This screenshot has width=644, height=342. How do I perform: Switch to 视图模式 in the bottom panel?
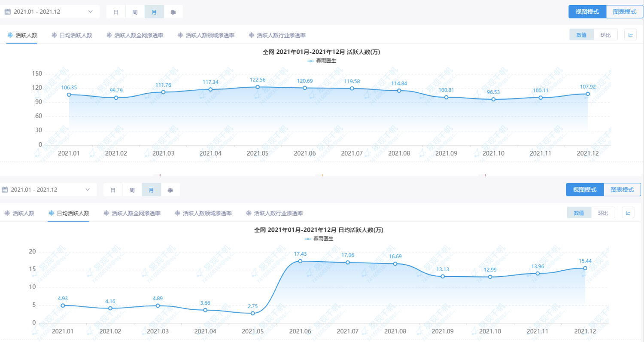[585, 189]
